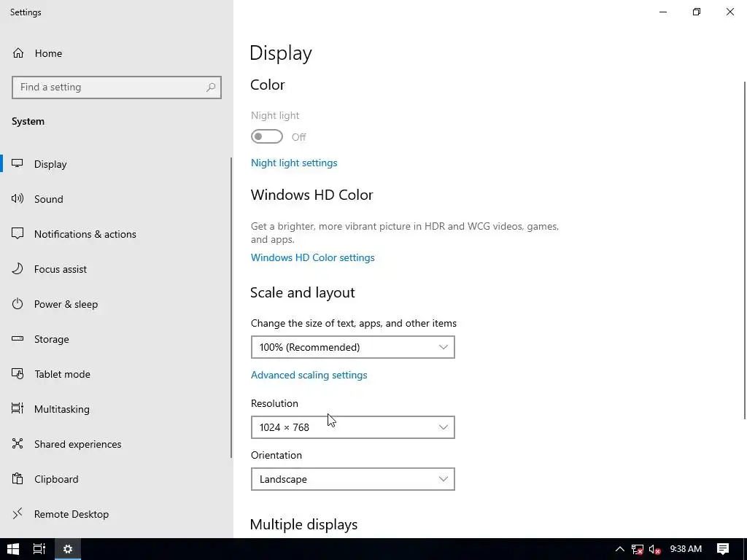The height and width of the screenshot is (560, 747).
Task: Open the Orientation dropdown
Action: point(352,479)
